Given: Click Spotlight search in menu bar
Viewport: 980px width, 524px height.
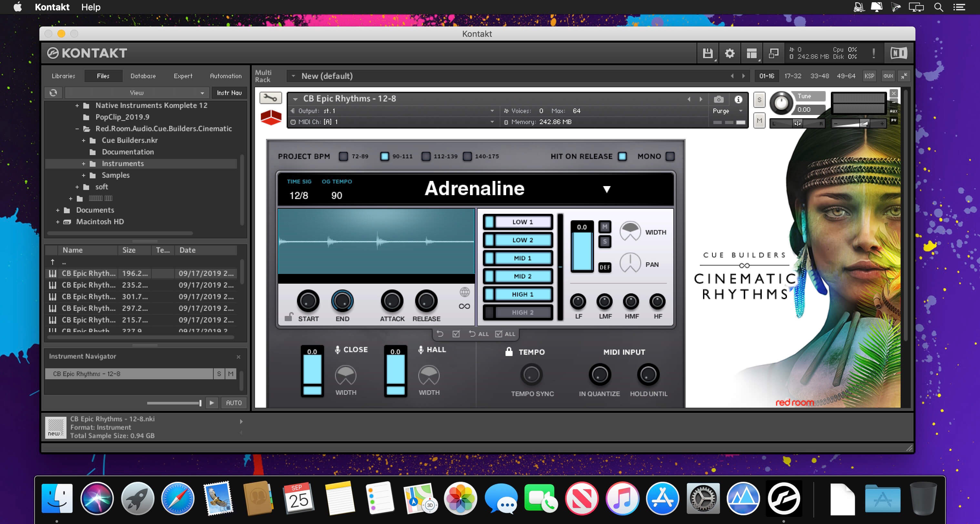Looking at the screenshot, I should tap(939, 7).
